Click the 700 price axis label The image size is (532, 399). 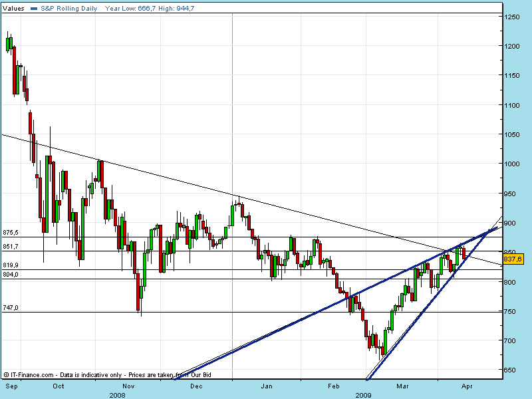511,341
